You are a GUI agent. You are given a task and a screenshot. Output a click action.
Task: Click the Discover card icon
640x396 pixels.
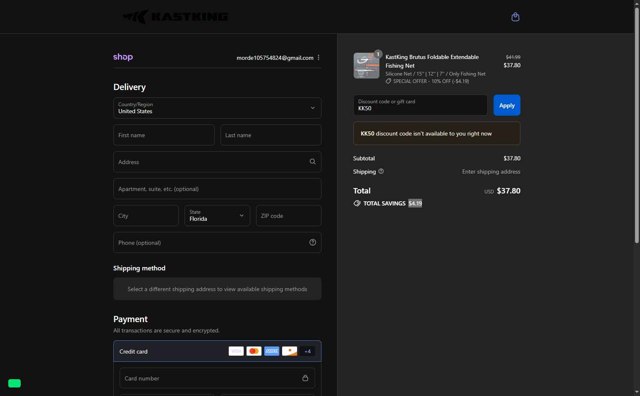(x=289, y=351)
